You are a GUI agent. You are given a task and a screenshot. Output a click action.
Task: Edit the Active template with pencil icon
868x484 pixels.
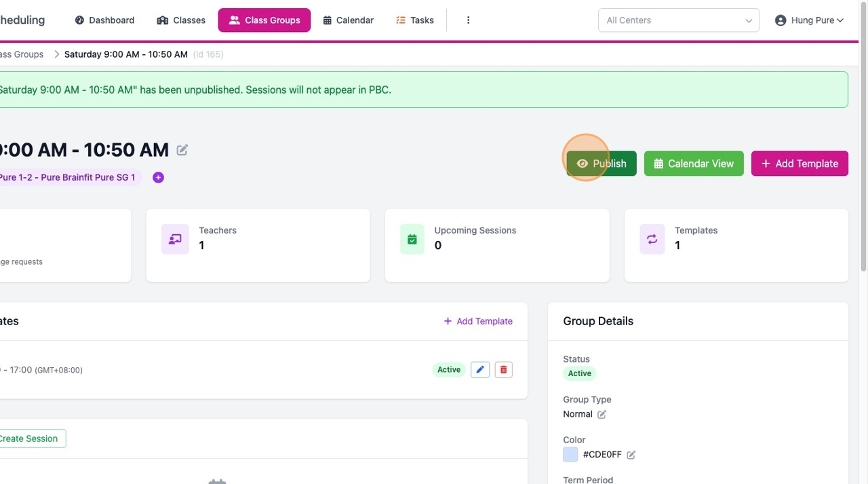480,369
